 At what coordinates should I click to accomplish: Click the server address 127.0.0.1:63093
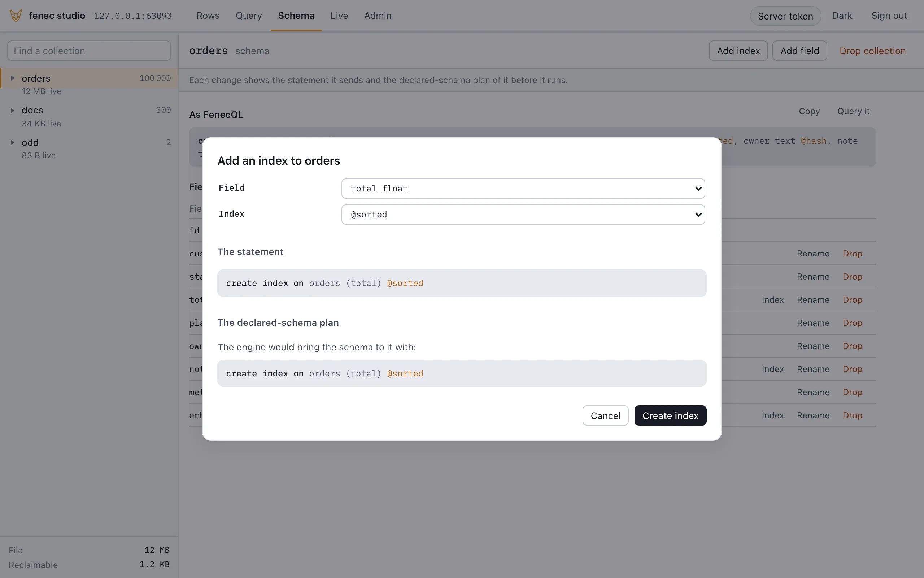pos(133,16)
